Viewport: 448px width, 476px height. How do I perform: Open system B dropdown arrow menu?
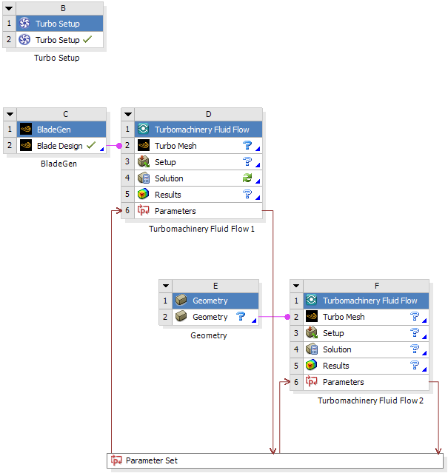pyautogui.click(x=9, y=8)
